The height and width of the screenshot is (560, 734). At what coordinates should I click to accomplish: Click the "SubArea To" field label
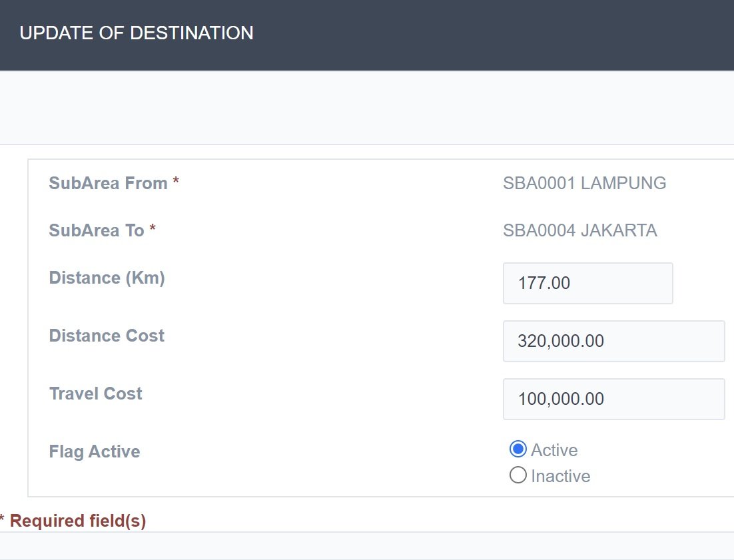[97, 230]
